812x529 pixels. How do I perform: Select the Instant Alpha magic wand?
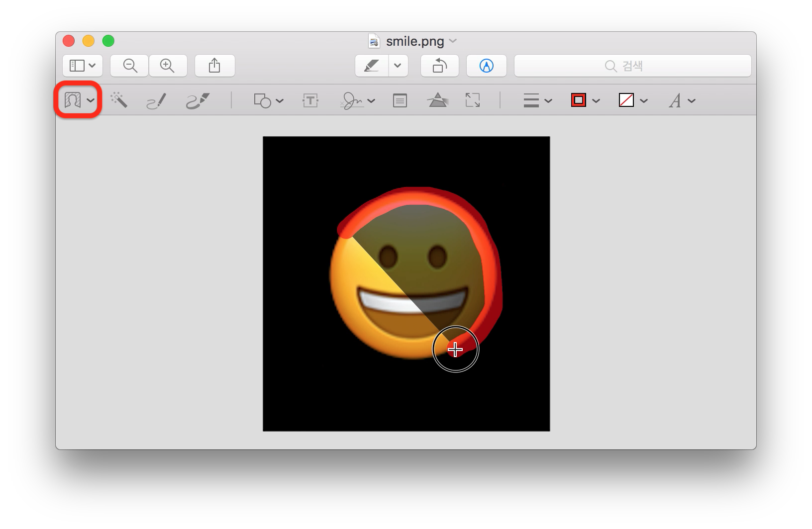click(x=119, y=100)
